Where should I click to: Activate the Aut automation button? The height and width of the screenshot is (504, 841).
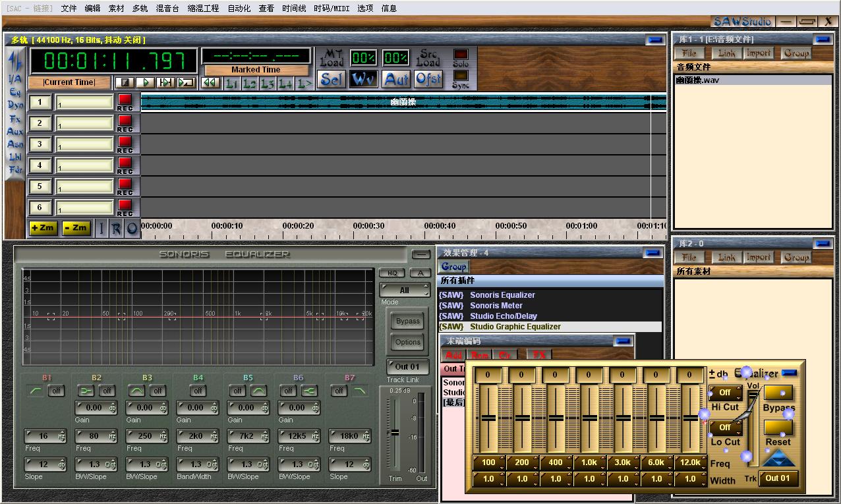[x=396, y=79]
